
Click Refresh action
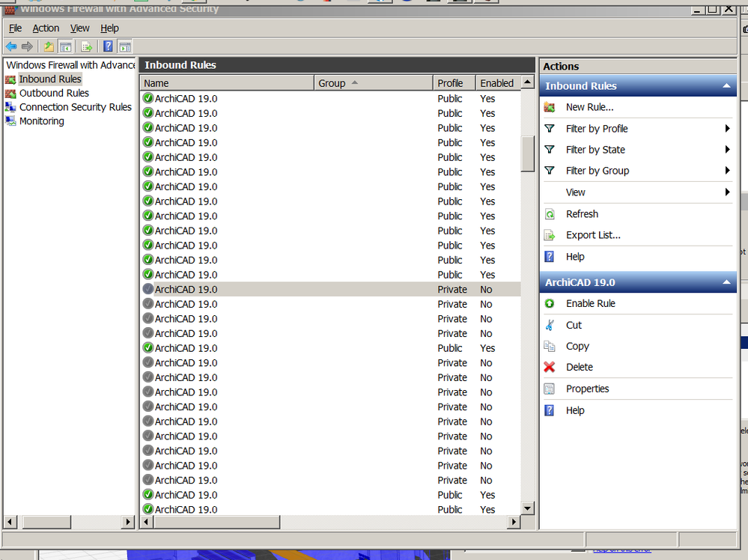[582, 214]
